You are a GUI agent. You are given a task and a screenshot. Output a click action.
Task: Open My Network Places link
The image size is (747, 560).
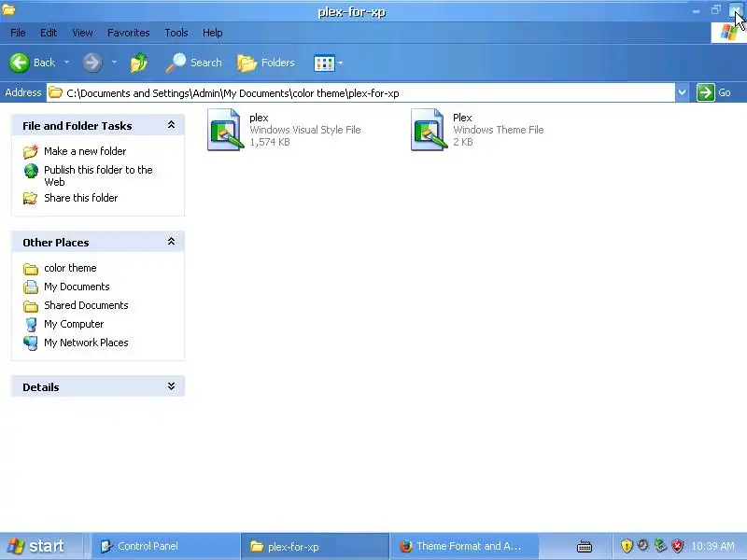pyautogui.click(x=86, y=343)
